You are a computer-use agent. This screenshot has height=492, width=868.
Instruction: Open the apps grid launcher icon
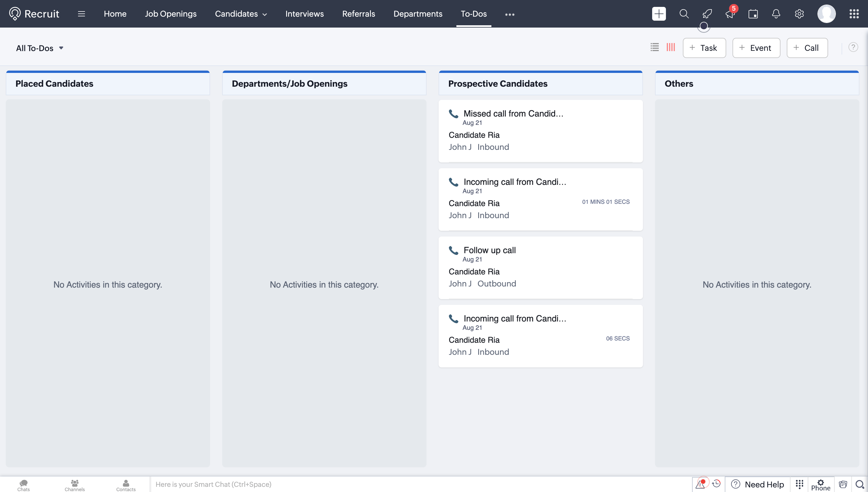(x=854, y=14)
